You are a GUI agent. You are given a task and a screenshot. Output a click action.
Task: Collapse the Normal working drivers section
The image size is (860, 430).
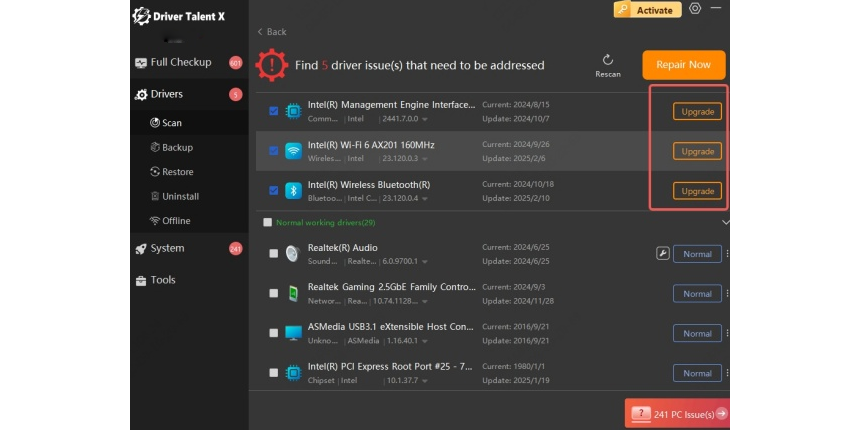725,222
